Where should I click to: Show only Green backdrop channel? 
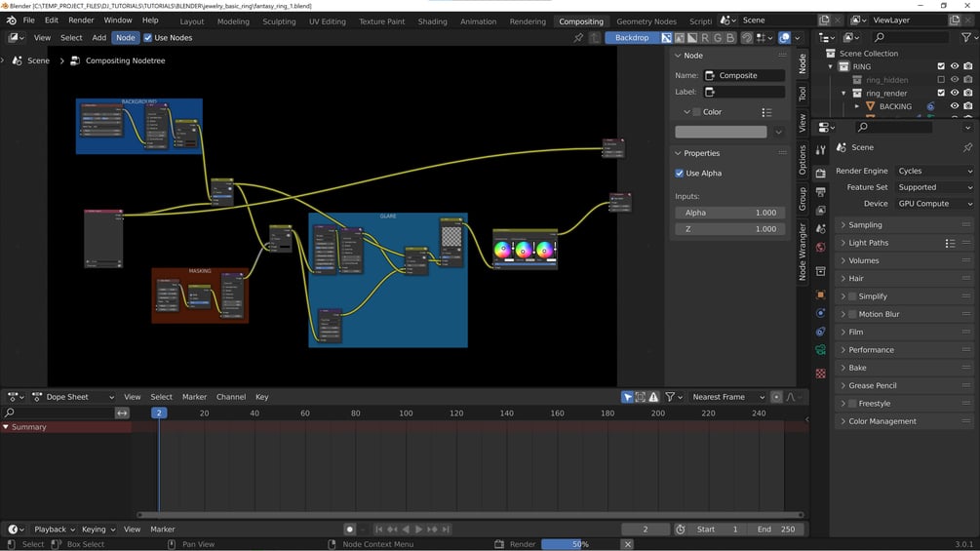click(x=718, y=37)
